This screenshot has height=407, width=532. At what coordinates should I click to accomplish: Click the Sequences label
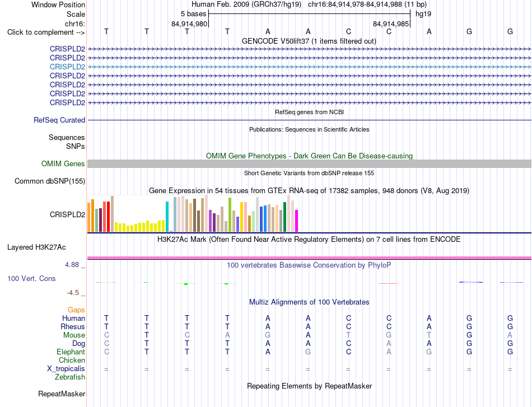pyautogui.click(x=67, y=137)
